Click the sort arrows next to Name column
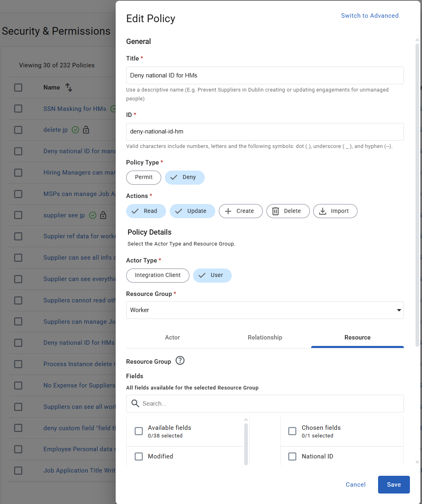Image resolution: width=422 pixels, height=504 pixels. 69,87
